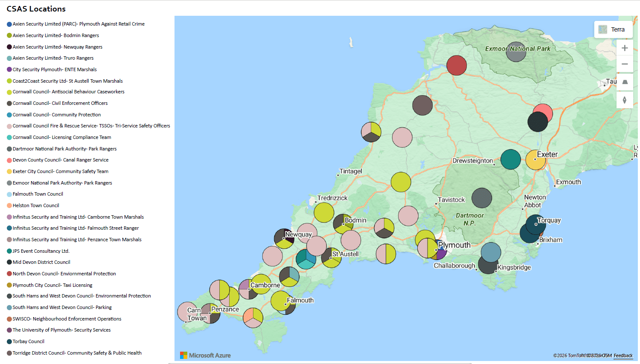This screenshot has width=640, height=364.
Task: Filter by Axien Security Limited- Newquay Rangers
Action: click(x=57, y=47)
